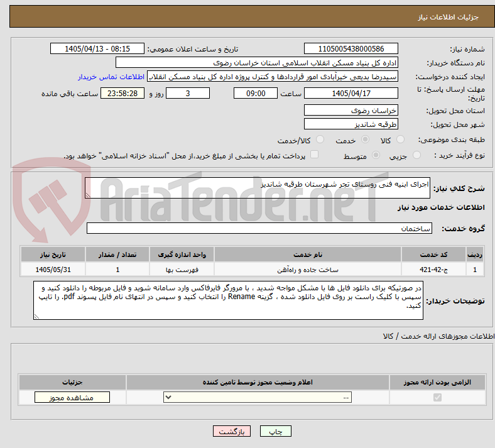Click the کد خدمت column header
The width and height of the screenshot is (495, 448).
[x=434, y=254]
